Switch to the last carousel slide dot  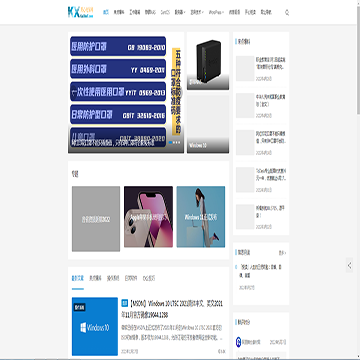pos(179,142)
